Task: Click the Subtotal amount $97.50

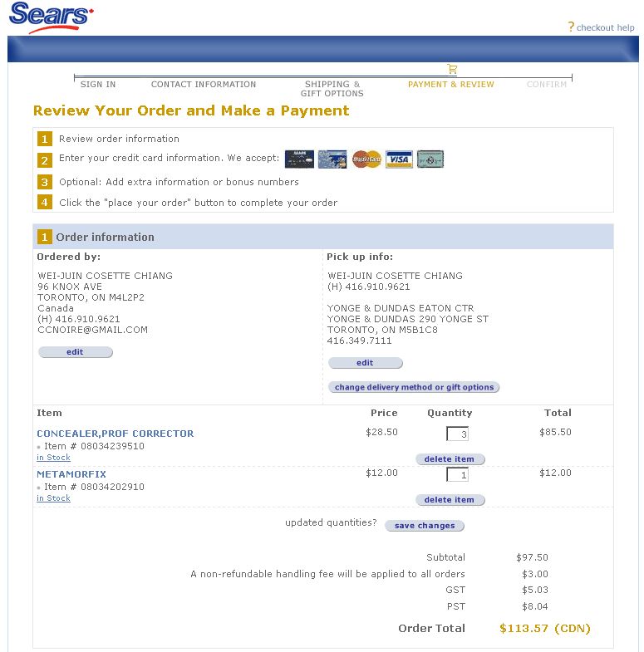Action: 532,557
